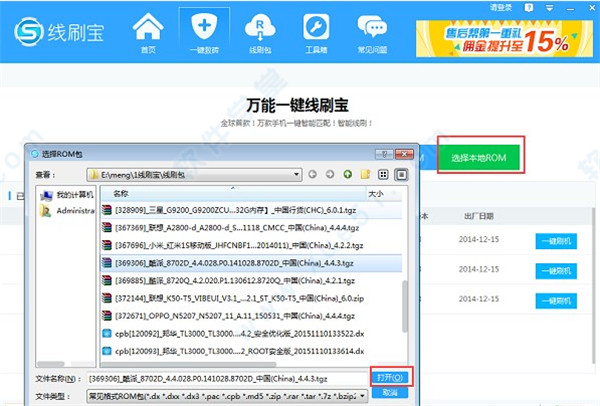Viewport: 600px width, 406px height.
Task: Select the [369306] 酷派 8702D tgz file
Action: click(251, 263)
